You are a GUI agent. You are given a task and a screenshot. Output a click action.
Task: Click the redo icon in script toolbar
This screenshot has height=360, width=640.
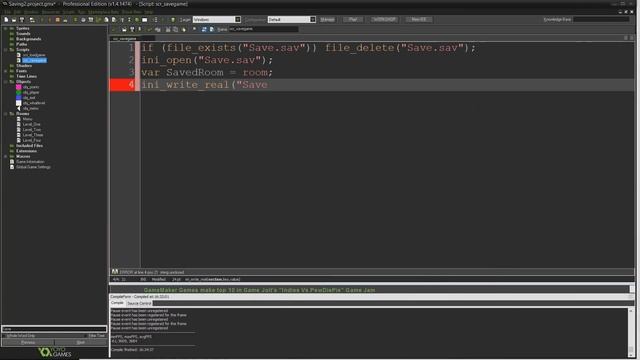pyautogui.click(x=157, y=29)
